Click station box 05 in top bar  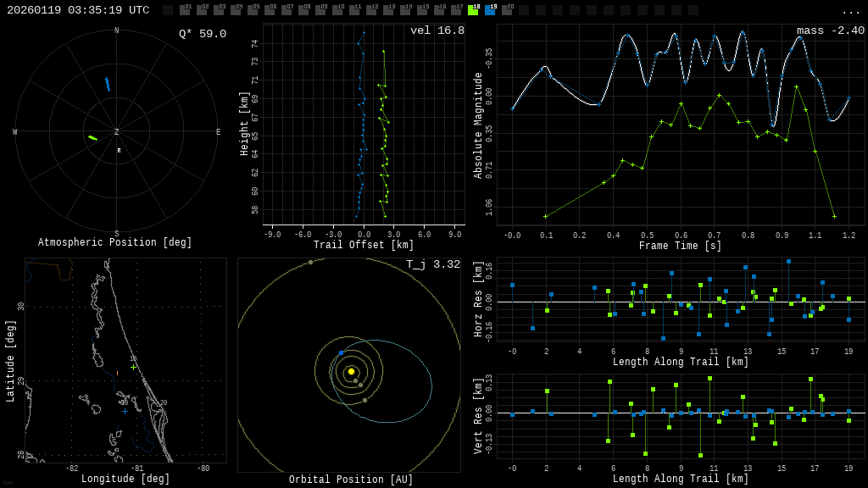click(253, 10)
